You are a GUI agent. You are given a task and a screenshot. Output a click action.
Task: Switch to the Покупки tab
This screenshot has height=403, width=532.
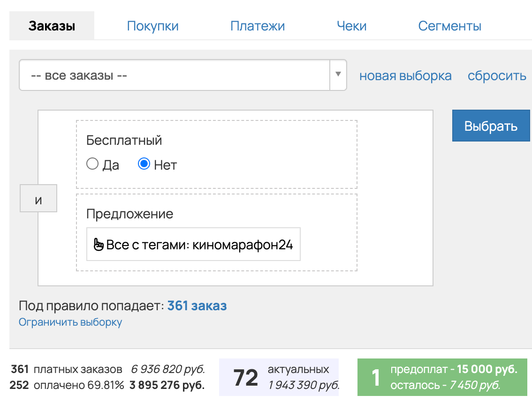point(152,26)
